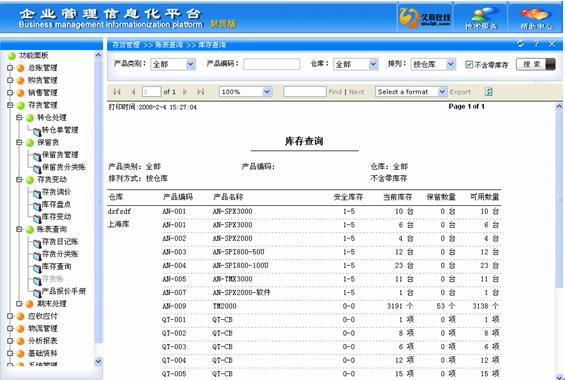The image size is (565, 380).
Task: Expand the 应收应付 tree node
Action: click(x=10, y=316)
